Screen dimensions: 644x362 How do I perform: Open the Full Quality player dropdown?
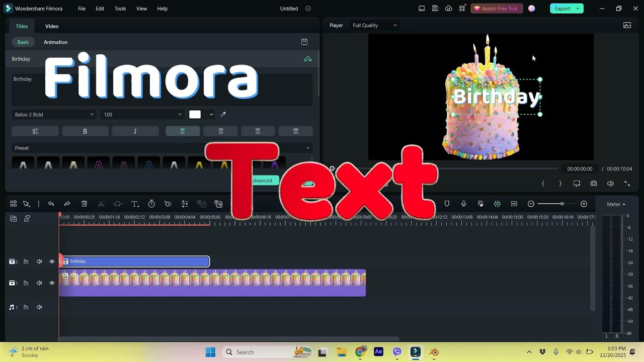point(375,25)
